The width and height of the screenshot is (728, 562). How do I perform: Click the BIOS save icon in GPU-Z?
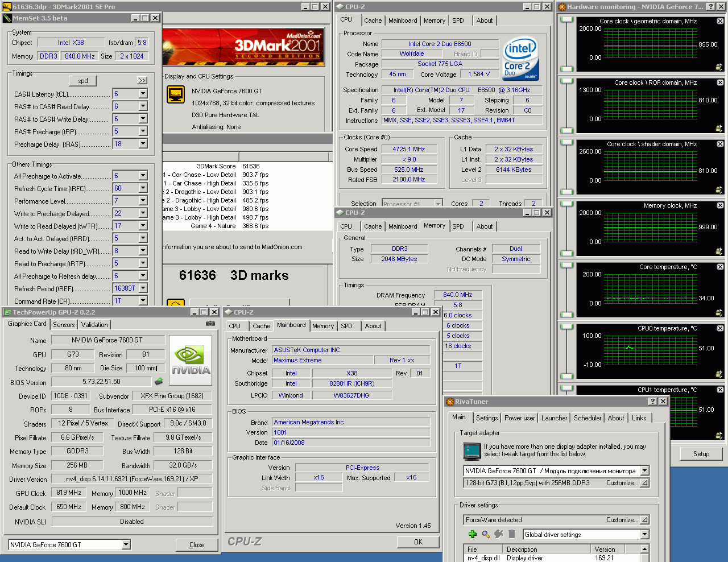159,382
